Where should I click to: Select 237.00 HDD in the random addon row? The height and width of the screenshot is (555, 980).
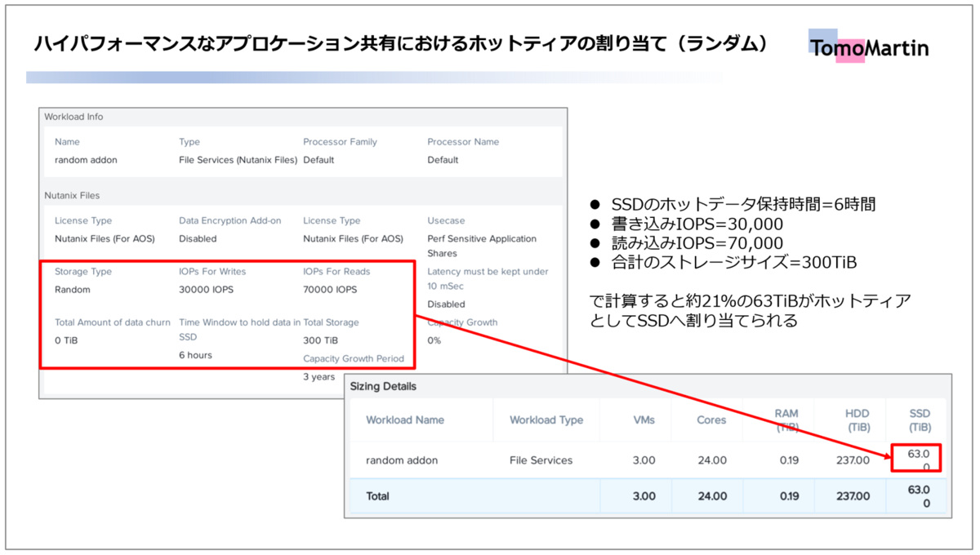click(x=853, y=460)
